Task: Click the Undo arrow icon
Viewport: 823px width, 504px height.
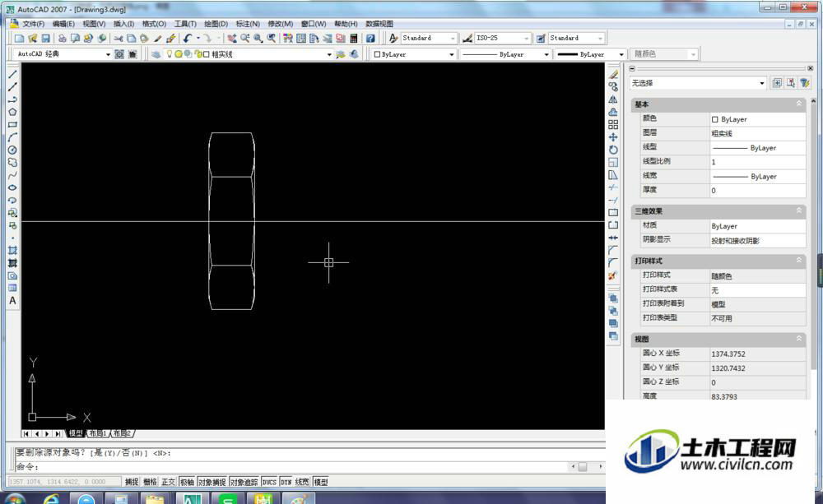Action: tap(188, 39)
